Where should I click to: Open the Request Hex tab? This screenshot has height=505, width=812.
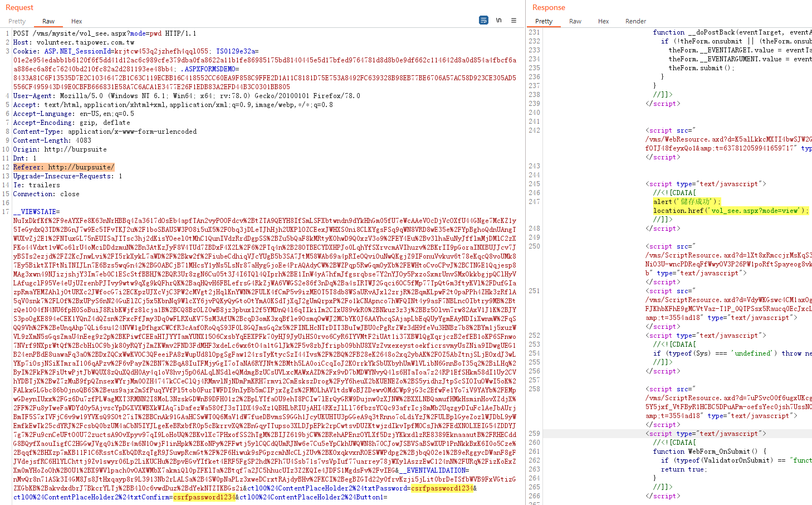coord(77,21)
